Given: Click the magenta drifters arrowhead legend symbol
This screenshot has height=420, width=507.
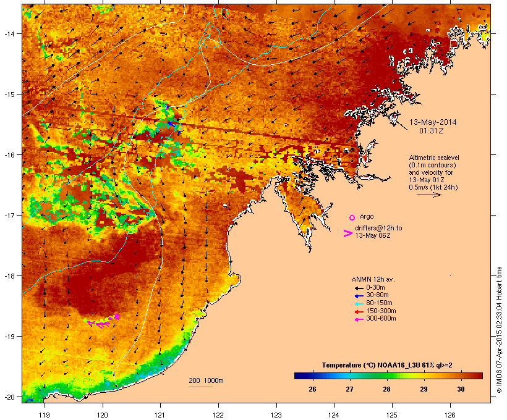Looking at the screenshot, I should pos(348,233).
